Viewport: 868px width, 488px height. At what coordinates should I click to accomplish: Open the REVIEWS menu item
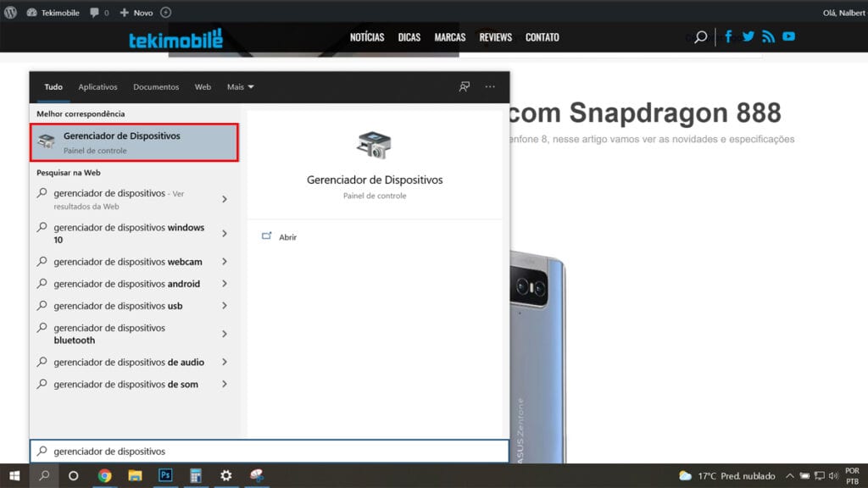(495, 37)
